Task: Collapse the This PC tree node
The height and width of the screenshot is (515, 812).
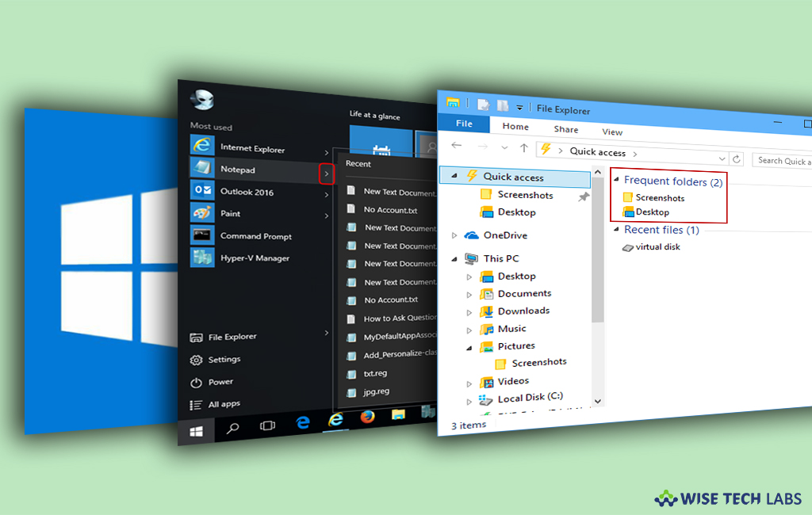Action: click(454, 259)
